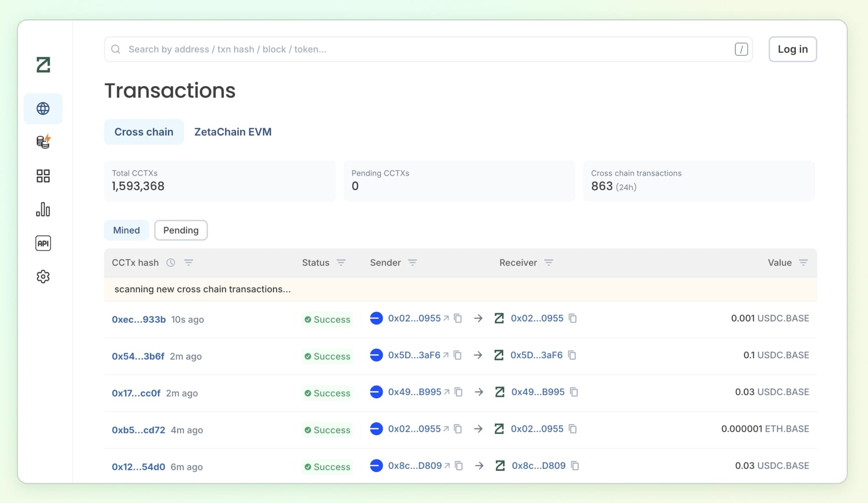Focus the address or txn hash search field
Image resolution: width=868 pixels, height=503 pixels.
coord(428,49)
